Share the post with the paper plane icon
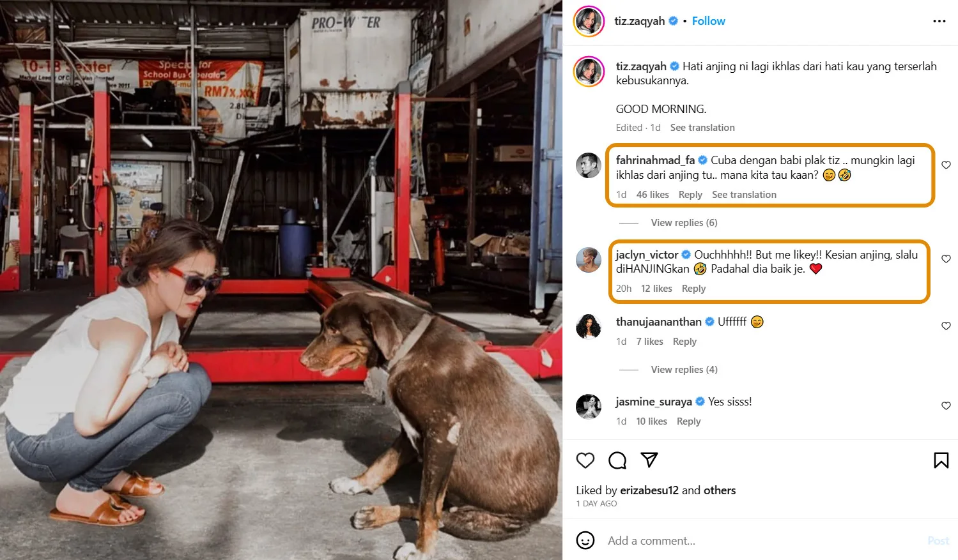The width and height of the screenshot is (958, 560). click(649, 460)
